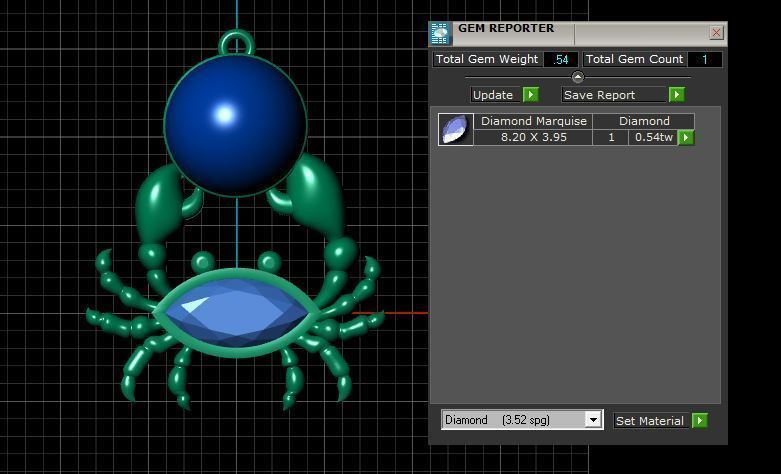Click the Set Material label
Screen dimensions: 781x474
pos(650,421)
